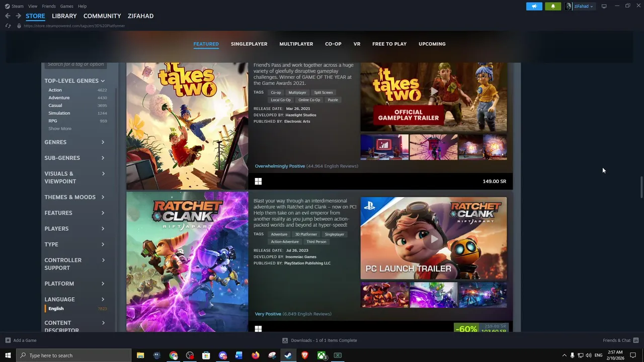This screenshot has width=644, height=362.
Task: Open the Help menu
Action: pyautogui.click(x=82, y=6)
